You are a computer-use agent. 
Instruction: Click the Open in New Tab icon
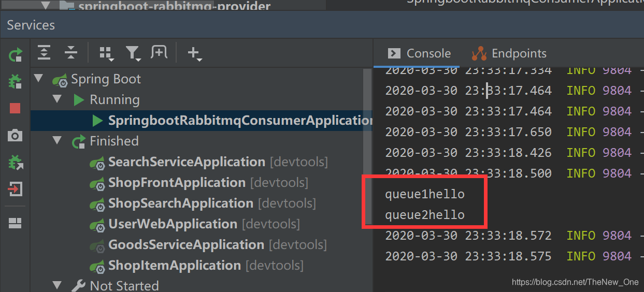pos(159,52)
